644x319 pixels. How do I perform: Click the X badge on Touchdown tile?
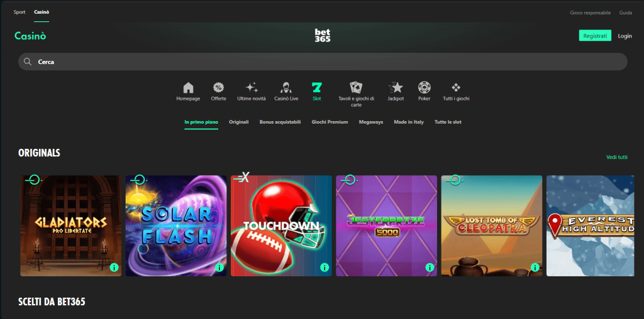coord(242,178)
